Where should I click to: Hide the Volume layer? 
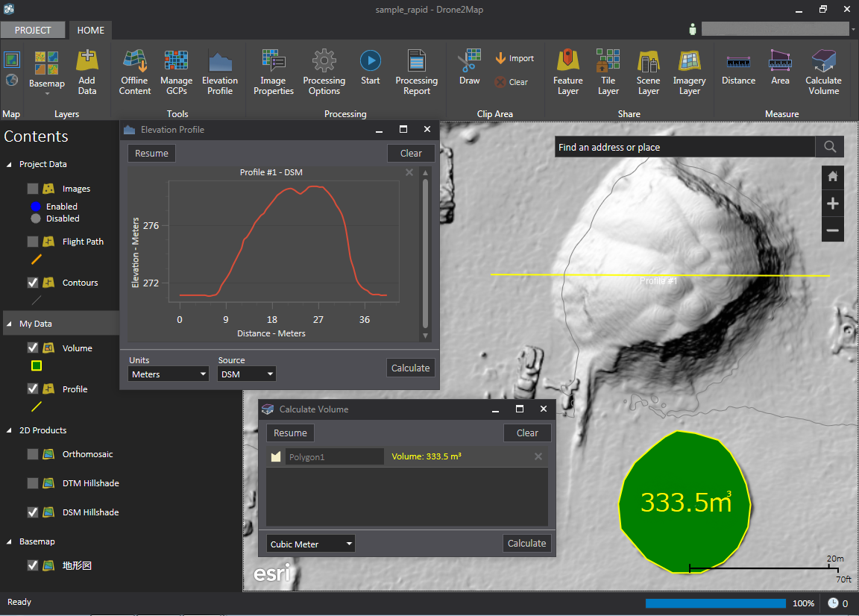33,348
